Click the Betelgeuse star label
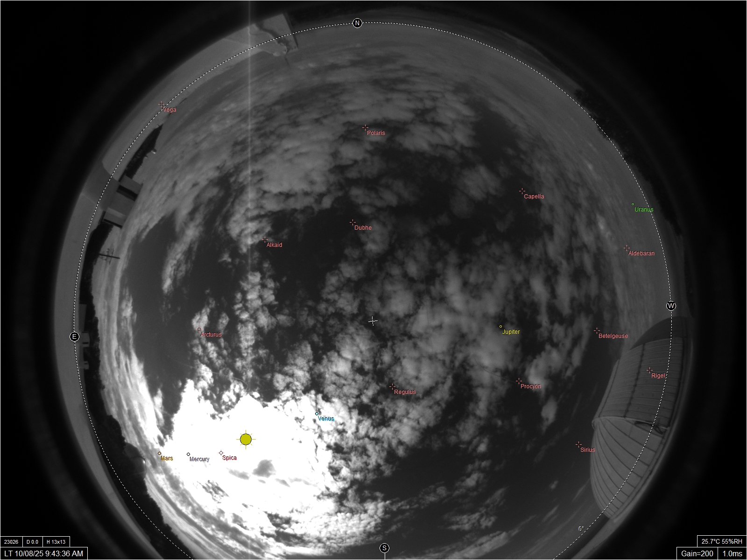 pos(613,336)
